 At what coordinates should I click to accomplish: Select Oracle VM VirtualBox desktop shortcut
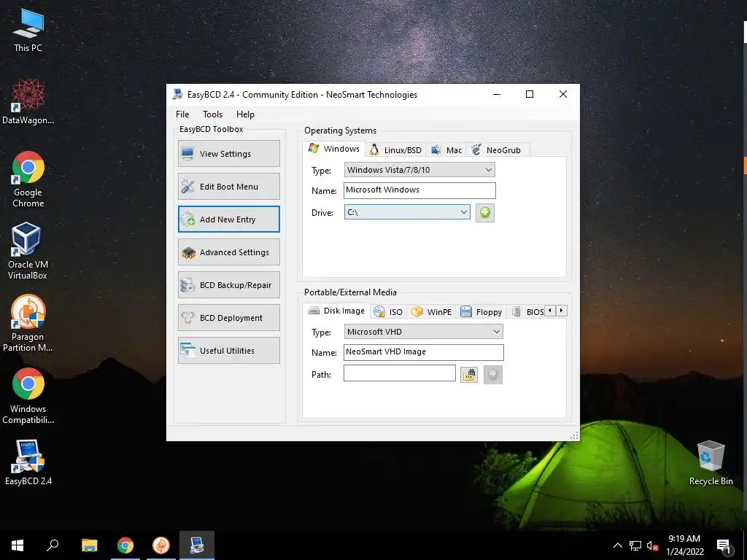pos(28,251)
